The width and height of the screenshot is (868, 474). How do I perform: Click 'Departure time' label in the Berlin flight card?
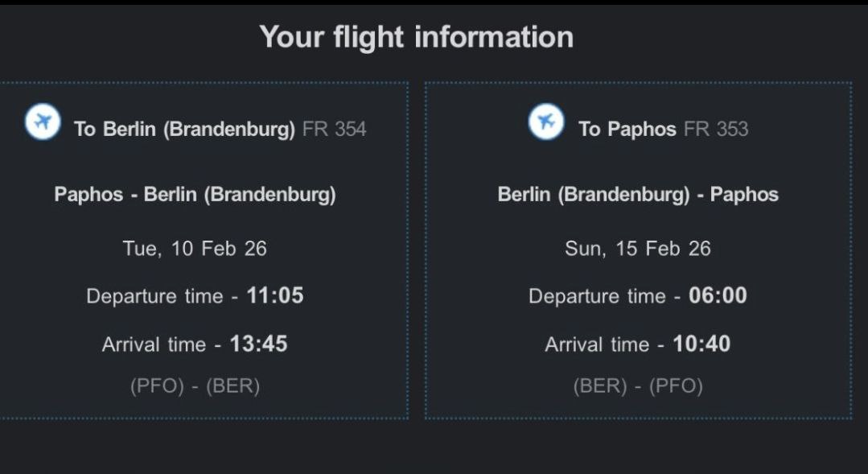click(x=154, y=296)
